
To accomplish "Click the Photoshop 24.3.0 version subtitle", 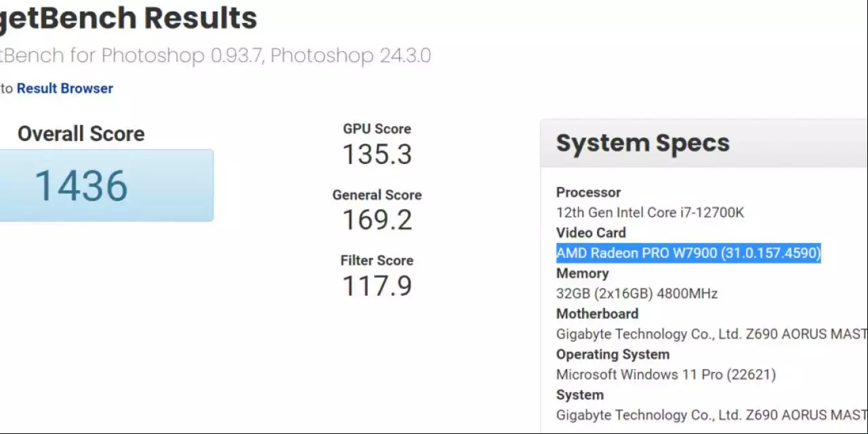I will point(350,56).
